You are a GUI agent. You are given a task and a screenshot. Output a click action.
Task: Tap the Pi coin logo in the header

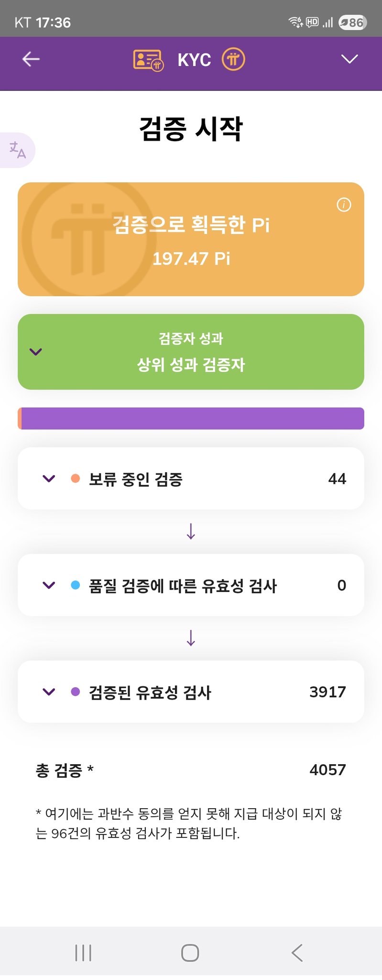tap(233, 60)
